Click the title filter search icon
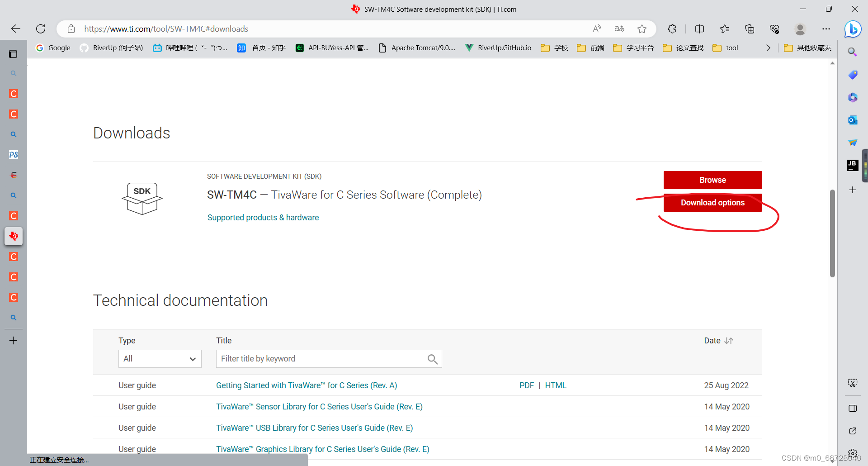Viewport: 868px width, 466px height. coord(433,359)
